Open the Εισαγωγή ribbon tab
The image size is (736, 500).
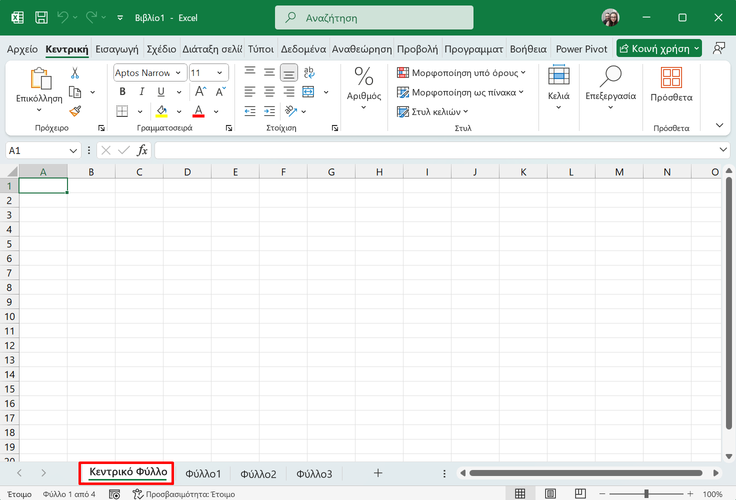coord(117,48)
